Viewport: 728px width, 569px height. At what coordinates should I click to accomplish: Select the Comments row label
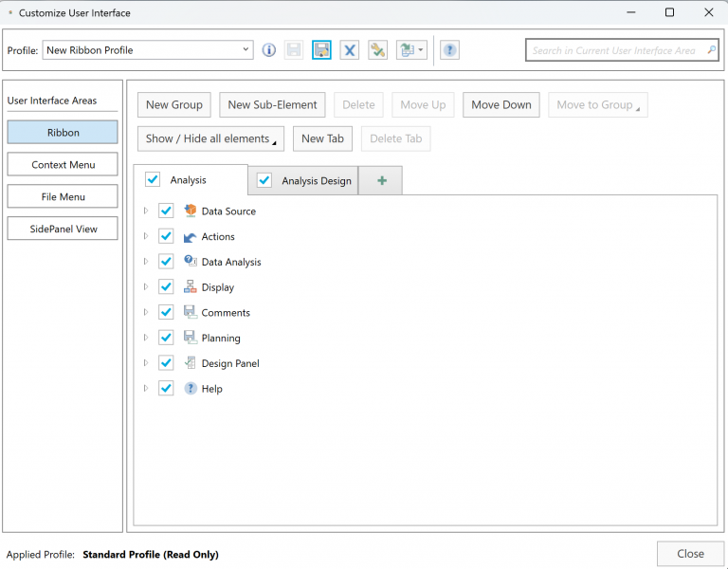(x=226, y=313)
